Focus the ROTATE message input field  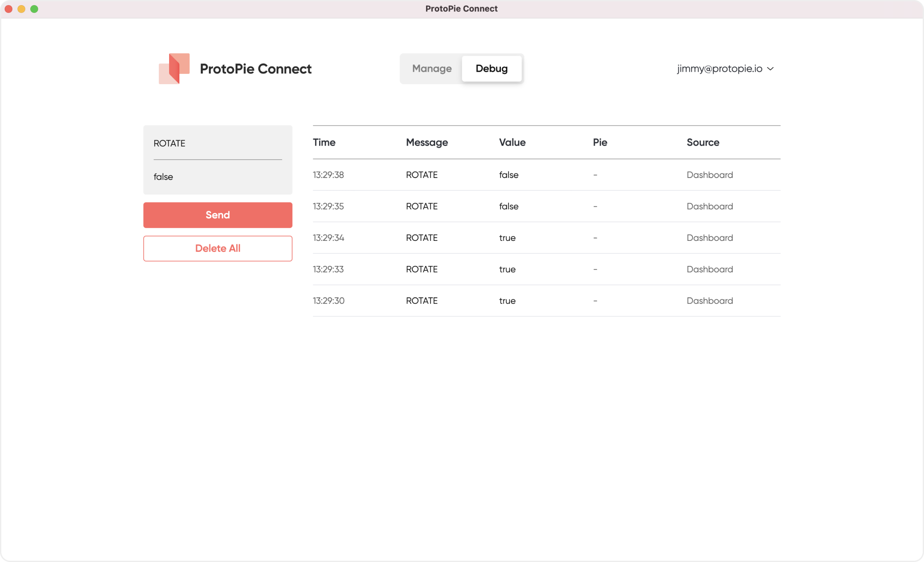pyautogui.click(x=218, y=144)
